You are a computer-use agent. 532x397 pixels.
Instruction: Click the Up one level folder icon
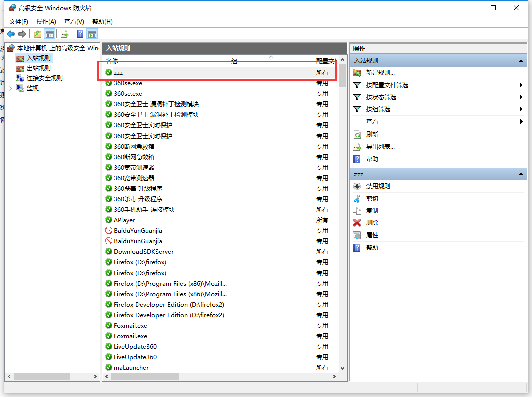37,34
